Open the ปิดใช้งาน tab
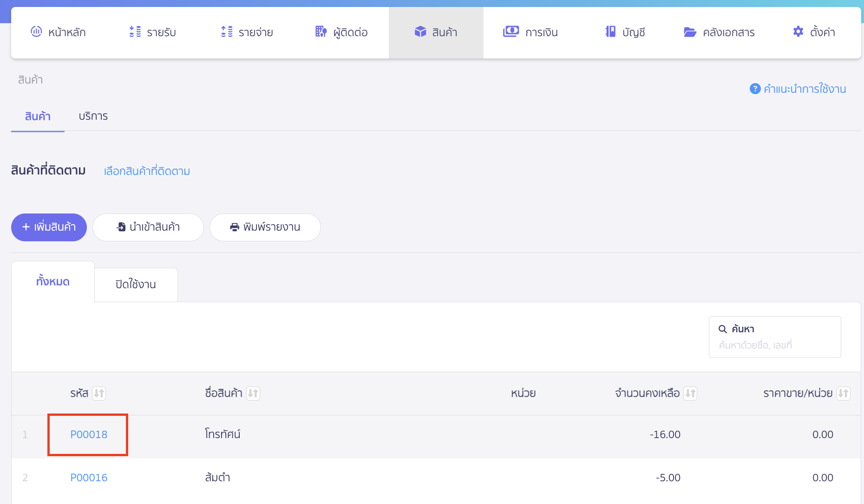The width and height of the screenshot is (864, 504). coord(136,284)
